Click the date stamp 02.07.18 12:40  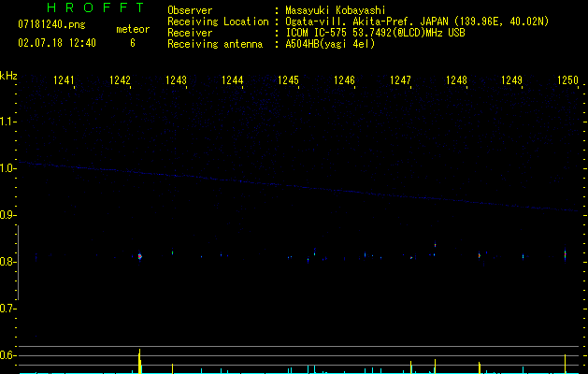(x=57, y=43)
